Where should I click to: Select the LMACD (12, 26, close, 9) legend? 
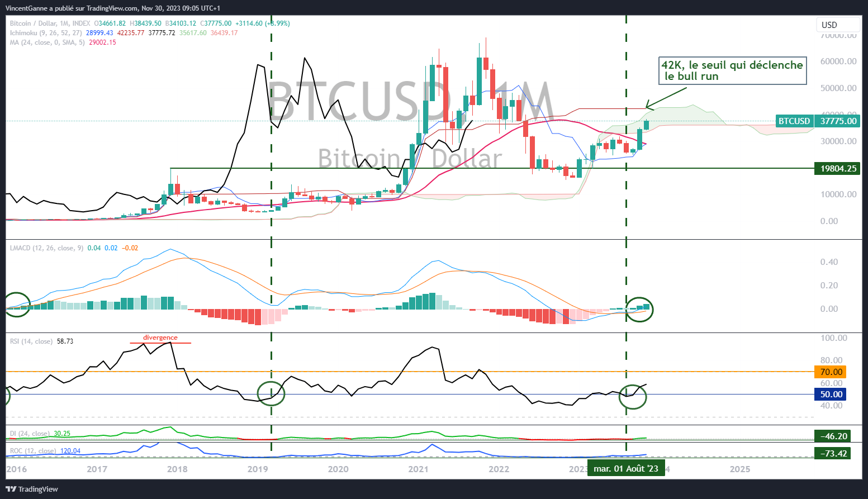tap(46, 248)
